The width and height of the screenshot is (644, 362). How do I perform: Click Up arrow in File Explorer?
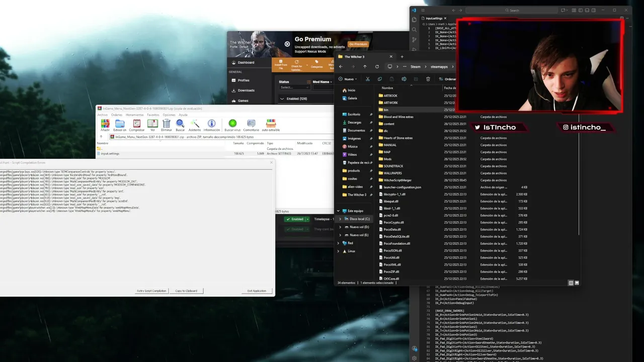pyautogui.click(x=365, y=66)
